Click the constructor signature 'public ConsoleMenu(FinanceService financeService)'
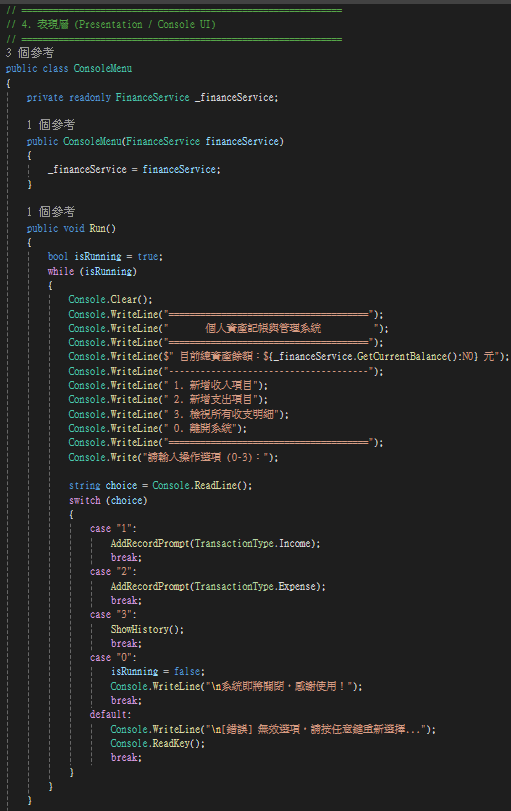This screenshot has width=511, height=811. [155, 141]
